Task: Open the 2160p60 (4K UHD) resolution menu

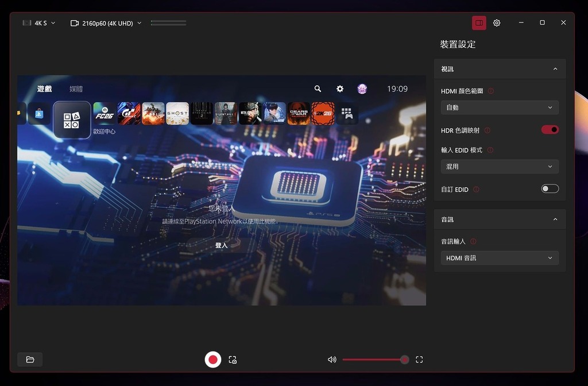Action: [x=106, y=23]
